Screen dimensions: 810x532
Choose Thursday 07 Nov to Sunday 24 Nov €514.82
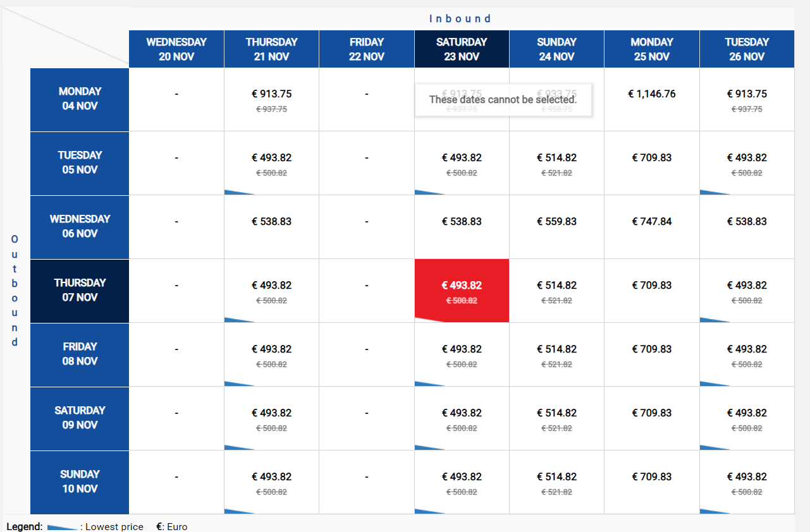556,291
